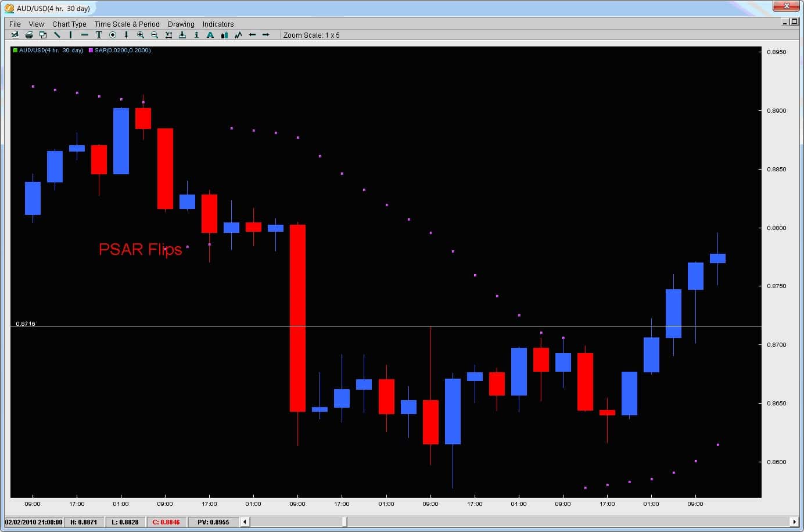Viewport: 804px width, 532px height.
Task: Click the horizontal scrollbar left arrow
Action: 245,522
